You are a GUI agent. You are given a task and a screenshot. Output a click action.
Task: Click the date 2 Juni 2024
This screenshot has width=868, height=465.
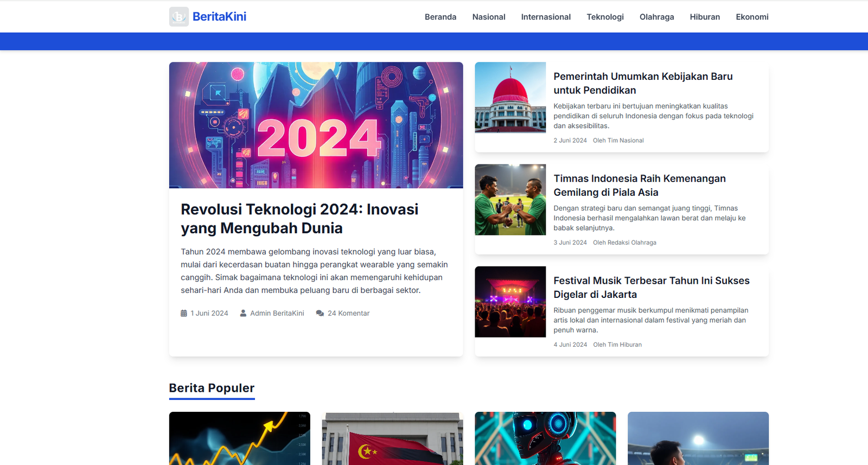pos(570,141)
